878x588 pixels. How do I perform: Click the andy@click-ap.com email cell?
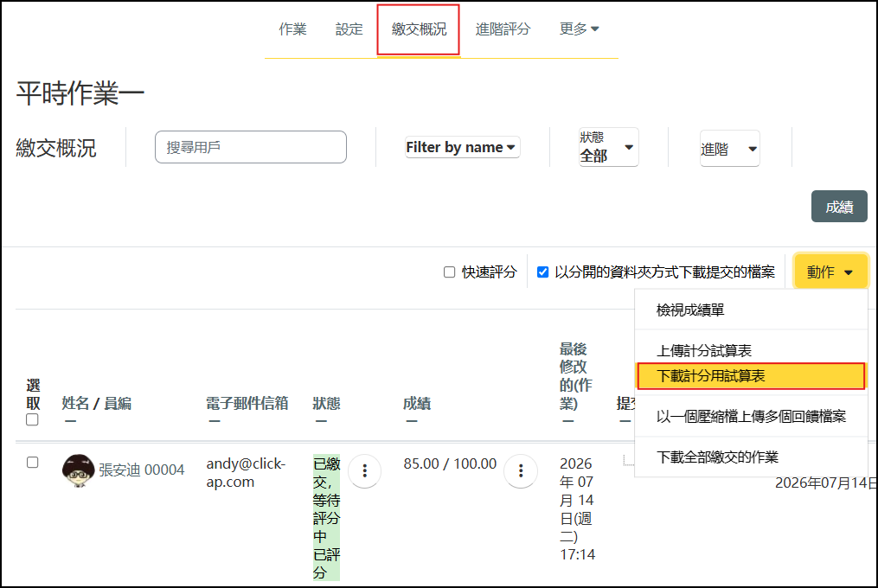[246, 473]
